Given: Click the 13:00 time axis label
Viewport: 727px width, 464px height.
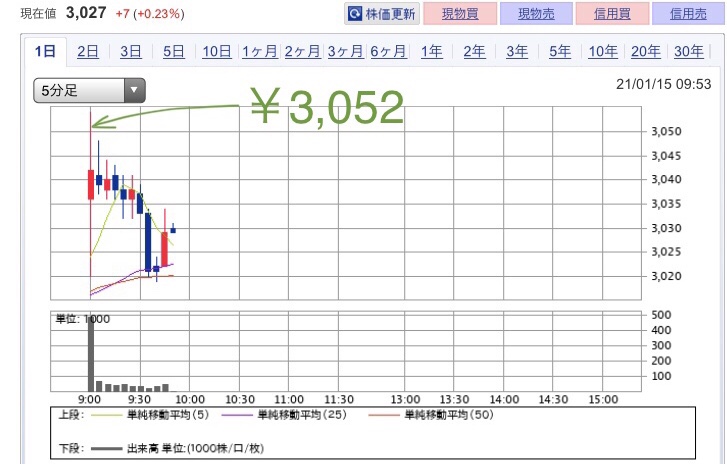Looking at the screenshot, I should (405, 400).
